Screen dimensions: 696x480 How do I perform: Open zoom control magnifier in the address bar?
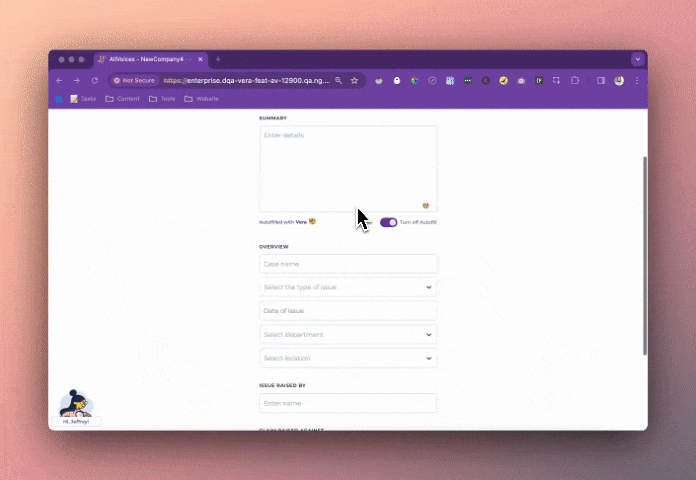click(x=339, y=80)
